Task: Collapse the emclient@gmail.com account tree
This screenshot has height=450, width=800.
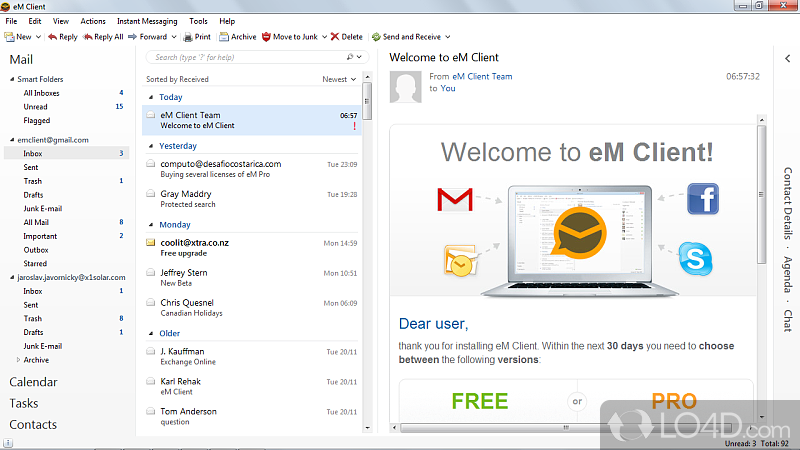Action: click(x=12, y=140)
